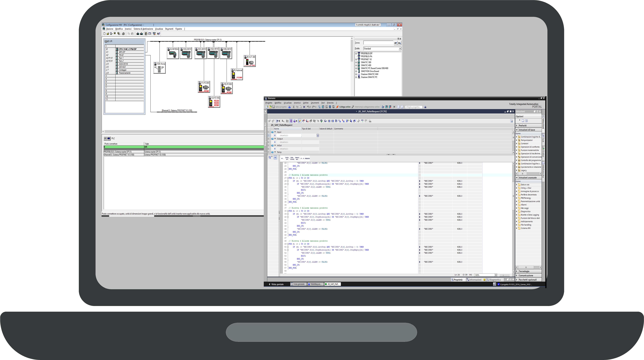Click the Collega online button
Viewport: 644px width, 360px height.
(343, 107)
